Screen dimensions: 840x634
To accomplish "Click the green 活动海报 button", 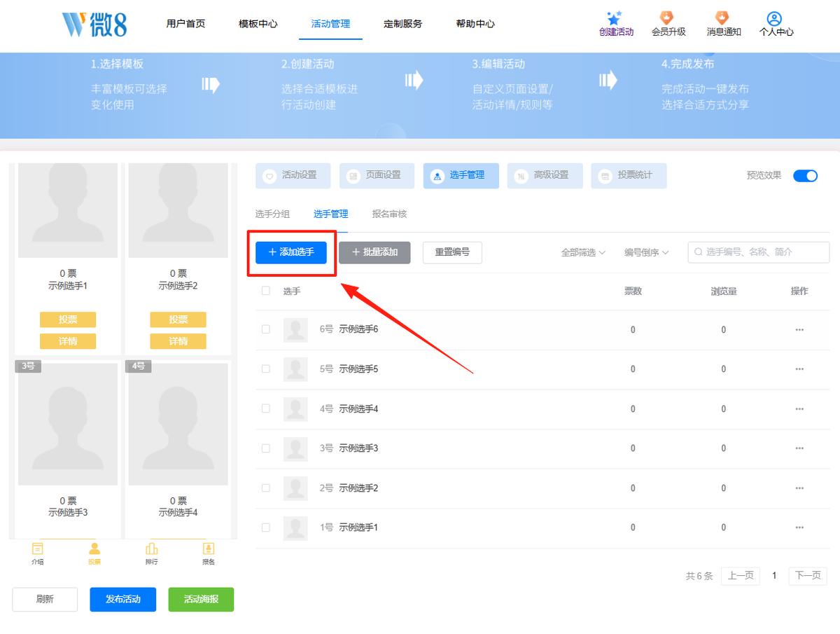I will click(201, 600).
